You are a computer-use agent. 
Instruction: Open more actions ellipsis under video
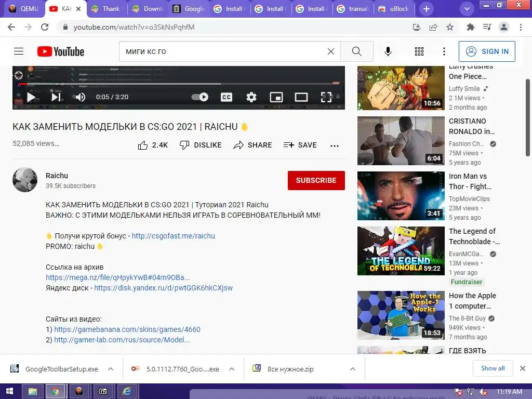[335, 146]
